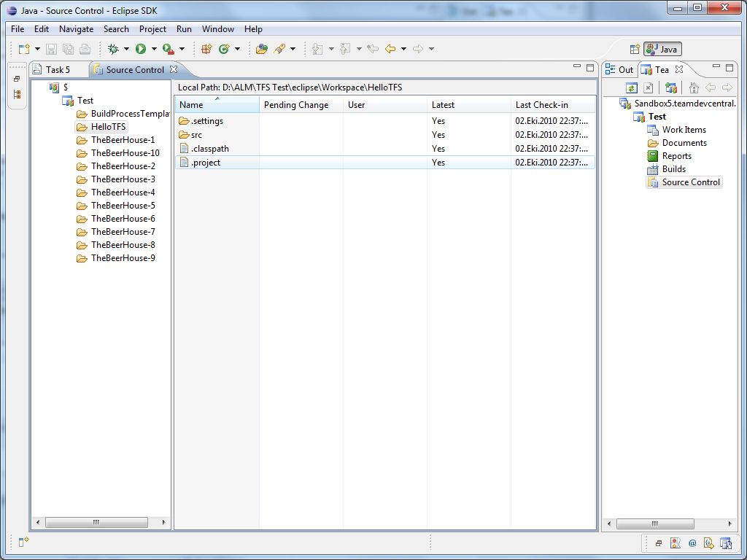Click the Declaration icon in status bar
The width and height of the screenshot is (747, 560).
pos(709,542)
